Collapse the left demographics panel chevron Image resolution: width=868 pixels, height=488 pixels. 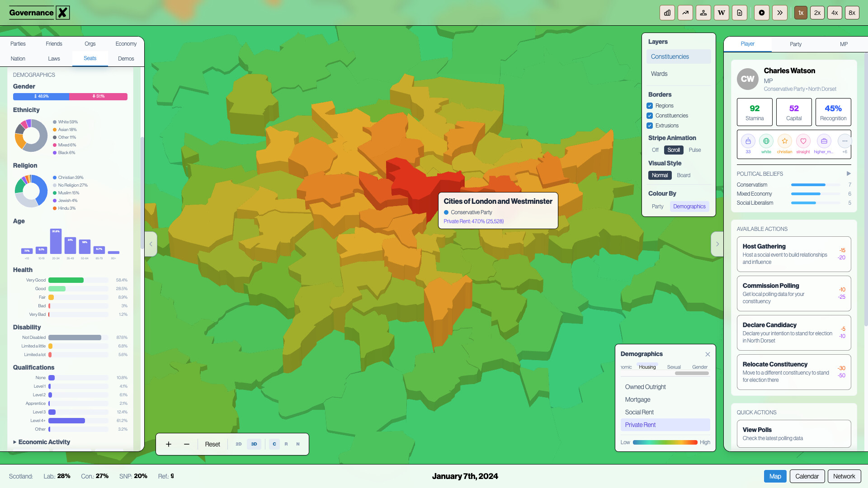point(151,244)
